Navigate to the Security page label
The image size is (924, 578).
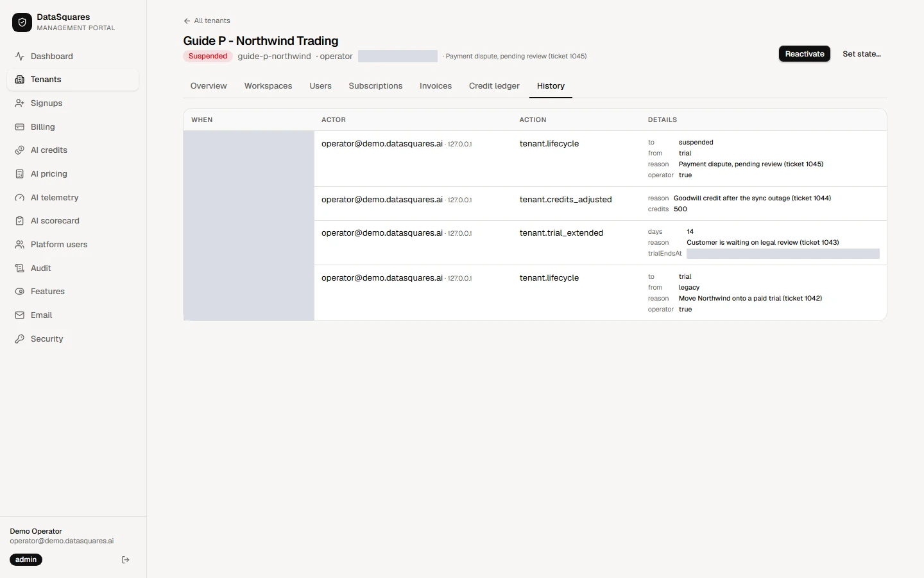click(47, 339)
